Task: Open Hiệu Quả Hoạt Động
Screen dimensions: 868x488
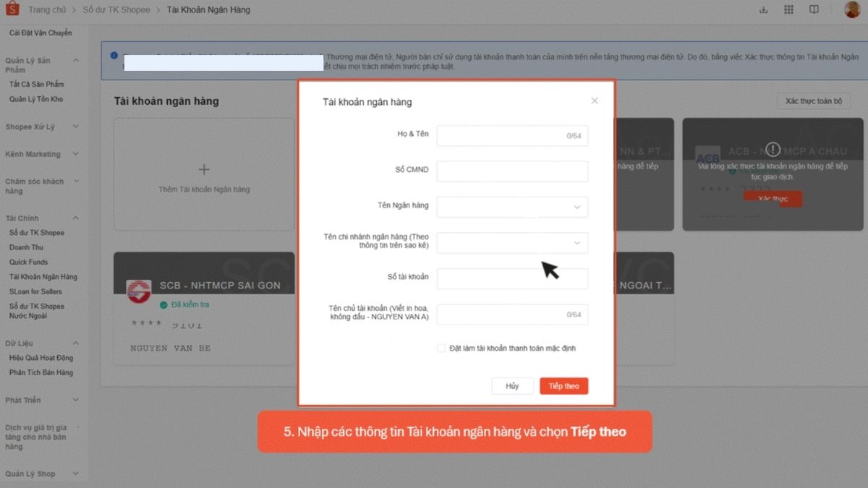Action: point(41,358)
